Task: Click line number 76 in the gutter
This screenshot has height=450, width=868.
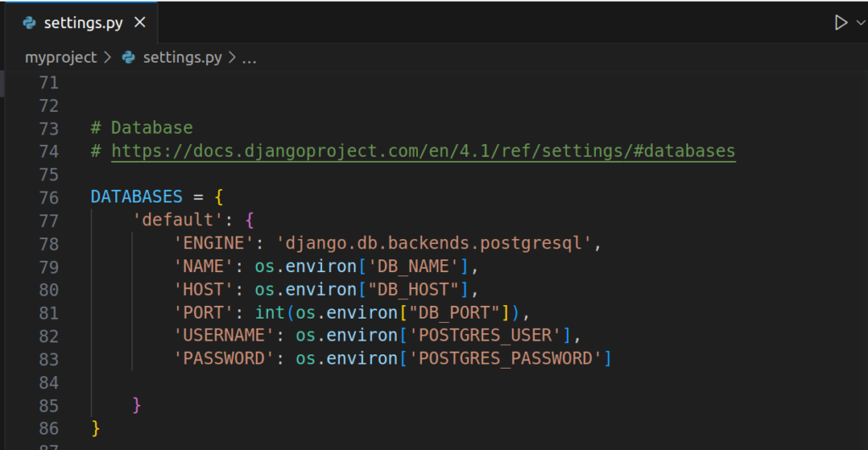Action: tap(48, 197)
